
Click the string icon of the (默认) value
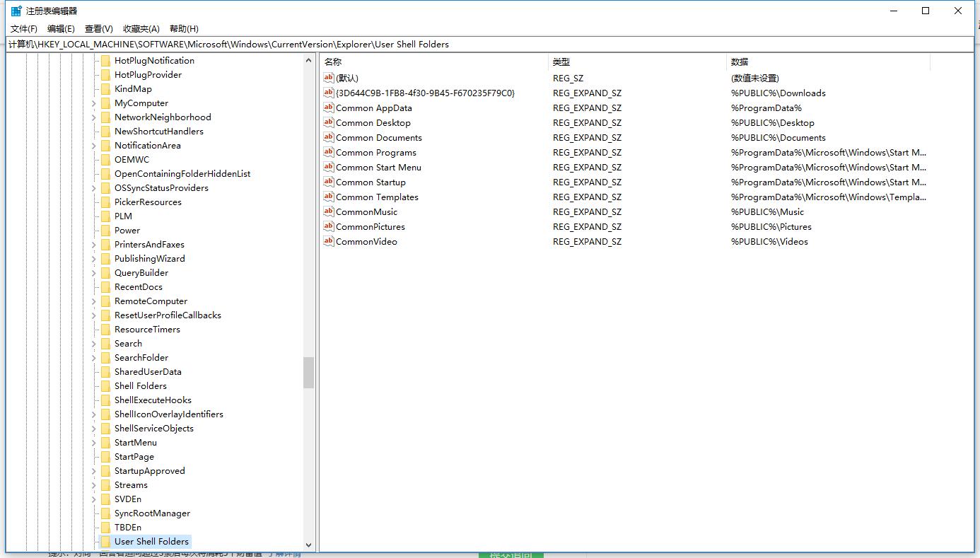pyautogui.click(x=328, y=78)
